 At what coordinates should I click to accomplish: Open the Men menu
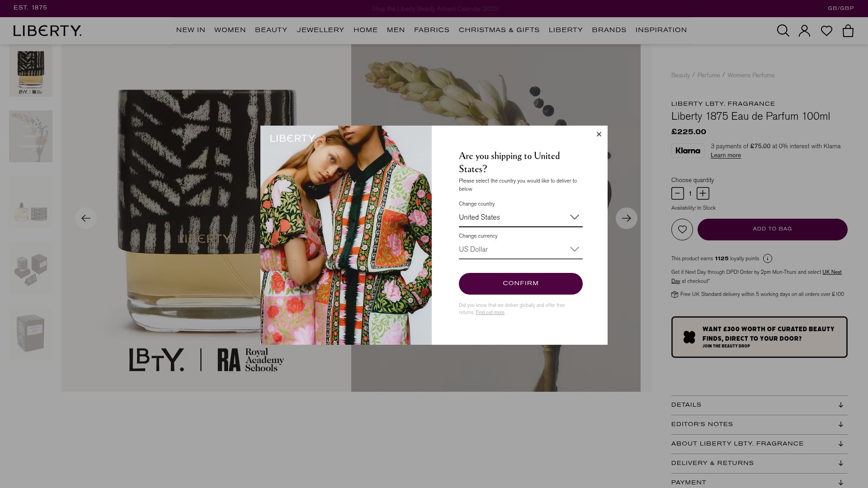click(396, 30)
